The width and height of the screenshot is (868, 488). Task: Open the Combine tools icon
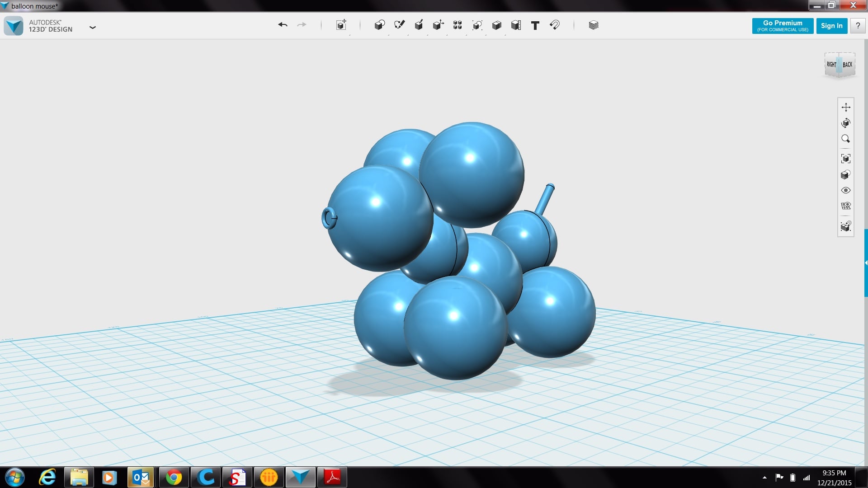(x=496, y=25)
